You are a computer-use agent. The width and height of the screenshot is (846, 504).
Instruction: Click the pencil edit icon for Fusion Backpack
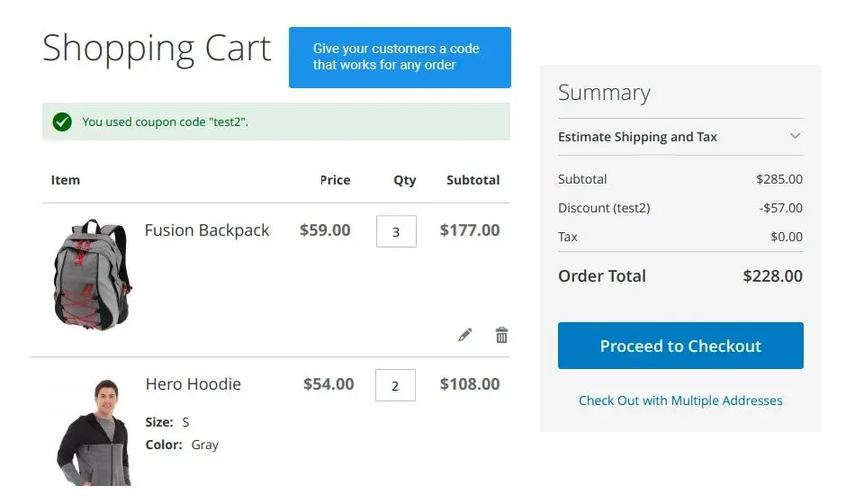[464, 335]
